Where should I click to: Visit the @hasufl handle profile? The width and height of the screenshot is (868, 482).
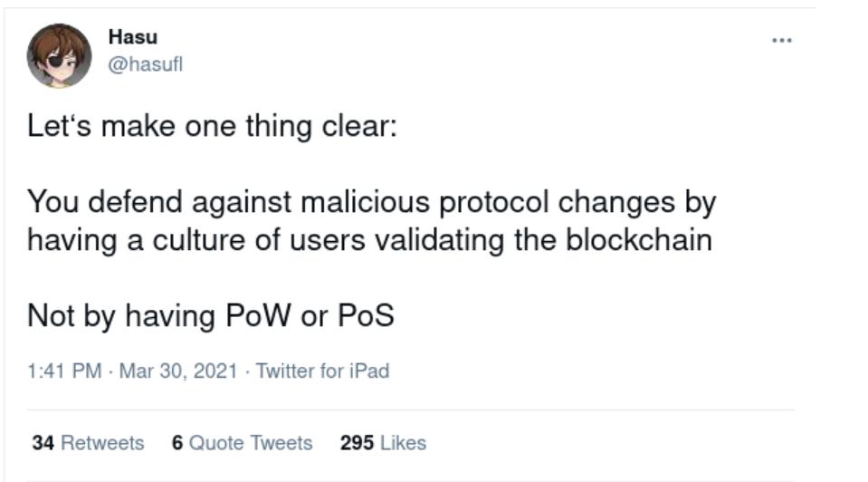(145, 64)
